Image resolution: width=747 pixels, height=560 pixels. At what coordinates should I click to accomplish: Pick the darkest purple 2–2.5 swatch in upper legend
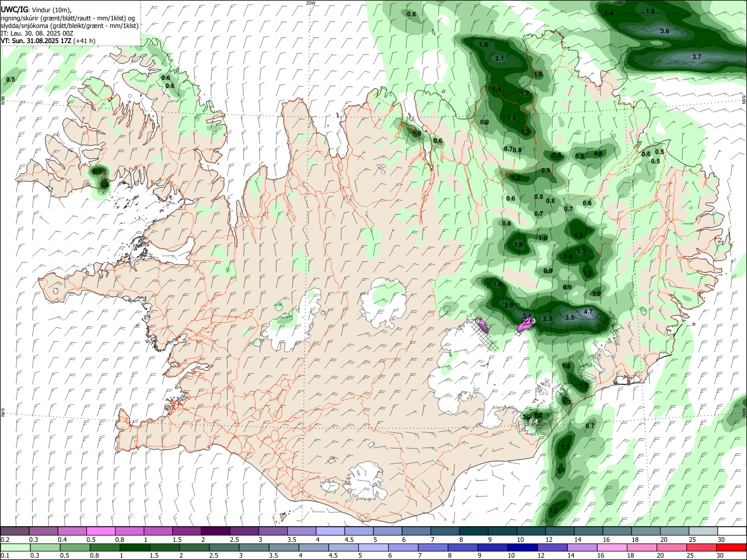coord(215,531)
